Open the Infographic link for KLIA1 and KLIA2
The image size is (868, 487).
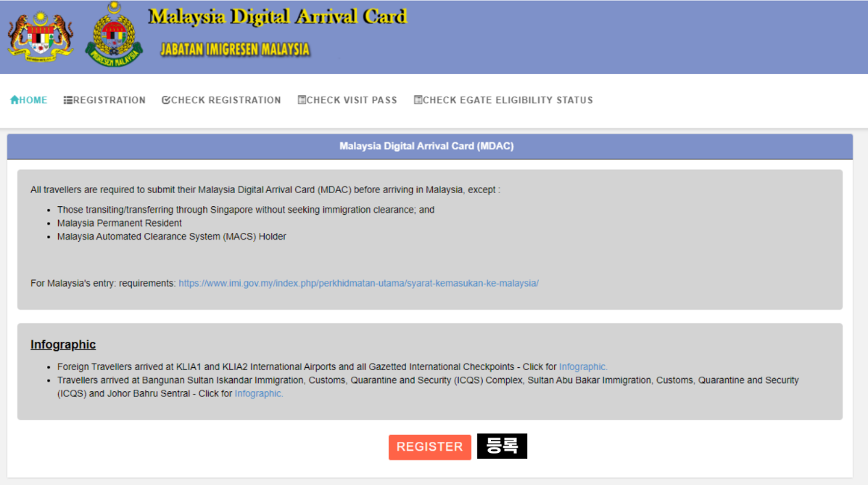click(583, 367)
